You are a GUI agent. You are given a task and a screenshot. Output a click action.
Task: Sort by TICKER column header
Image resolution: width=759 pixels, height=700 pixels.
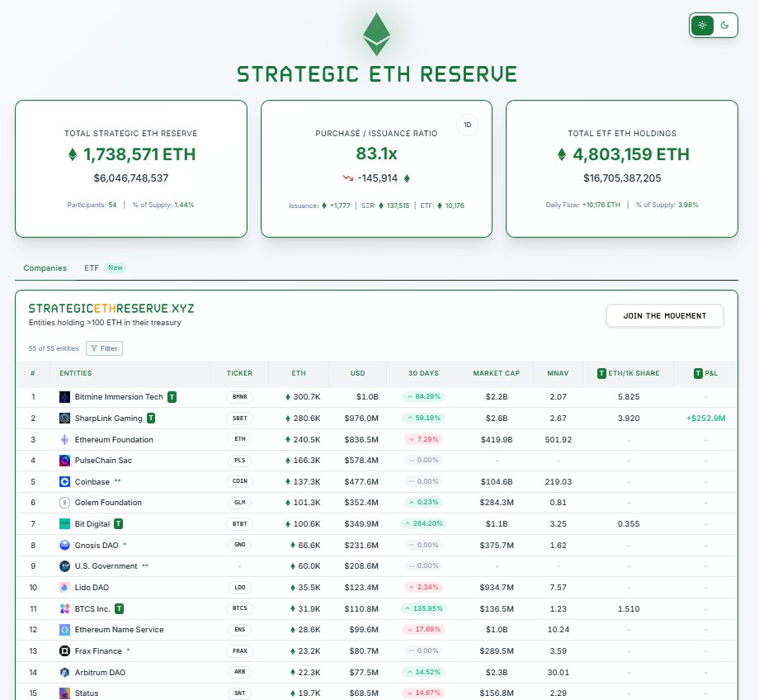[x=239, y=373]
